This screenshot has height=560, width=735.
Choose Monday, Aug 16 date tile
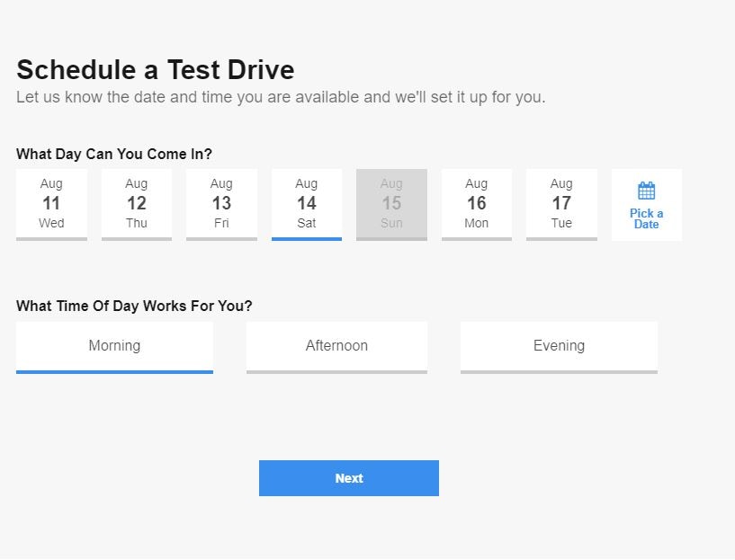click(x=476, y=204)
